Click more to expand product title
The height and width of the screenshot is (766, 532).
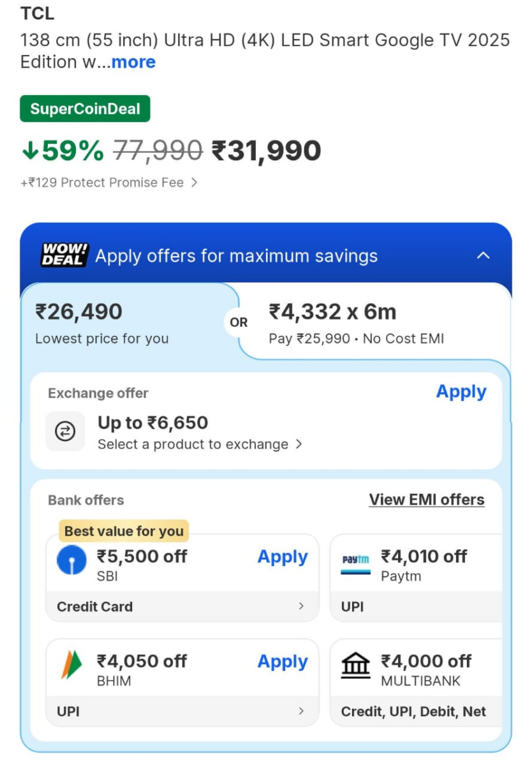133,62
